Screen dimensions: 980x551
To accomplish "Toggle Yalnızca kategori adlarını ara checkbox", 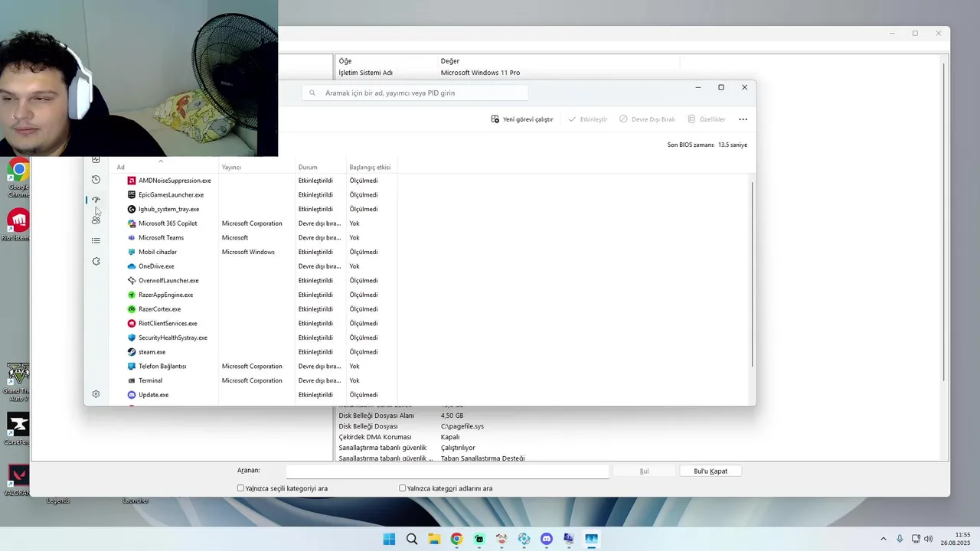I will pos(402,488).
